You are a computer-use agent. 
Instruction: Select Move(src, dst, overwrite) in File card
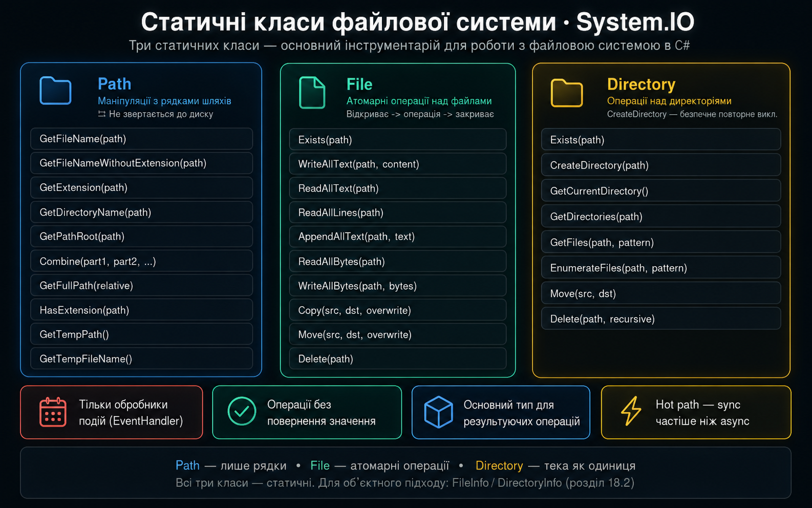pyautogui.click(x=398, y=334)
